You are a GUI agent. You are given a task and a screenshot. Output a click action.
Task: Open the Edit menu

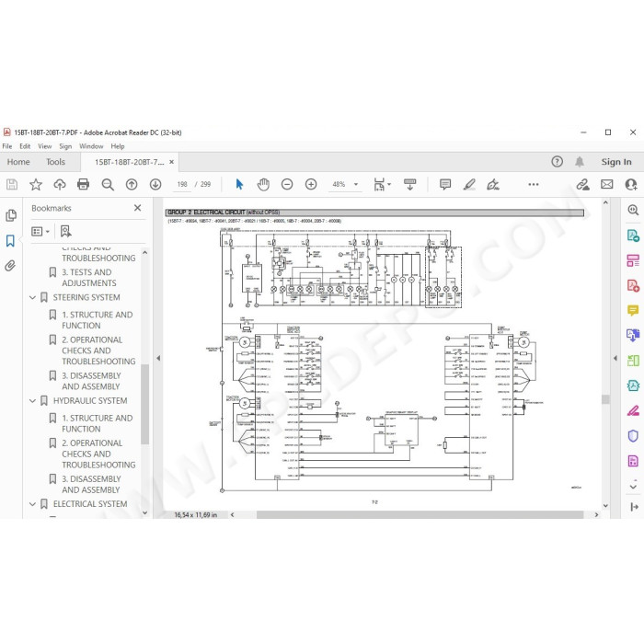pos(25,146)
